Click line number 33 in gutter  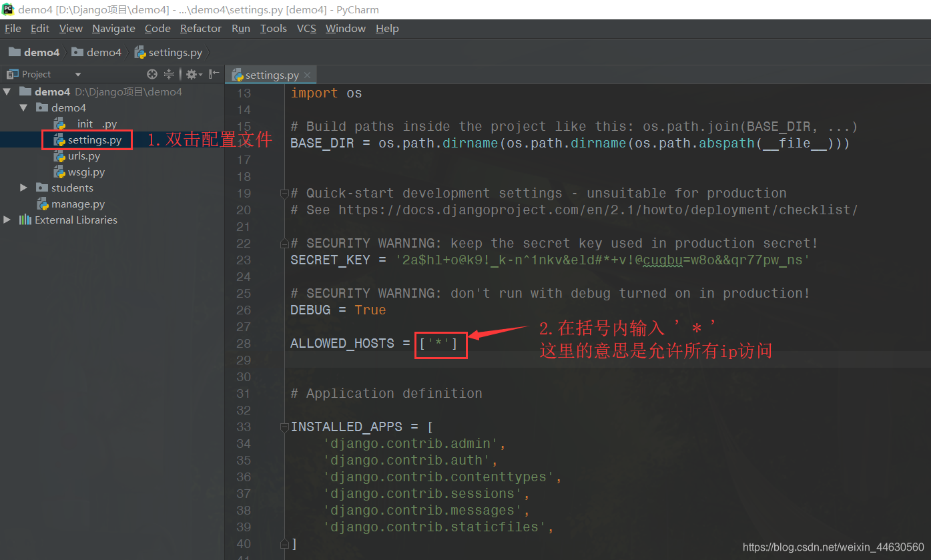coord(244,427)
